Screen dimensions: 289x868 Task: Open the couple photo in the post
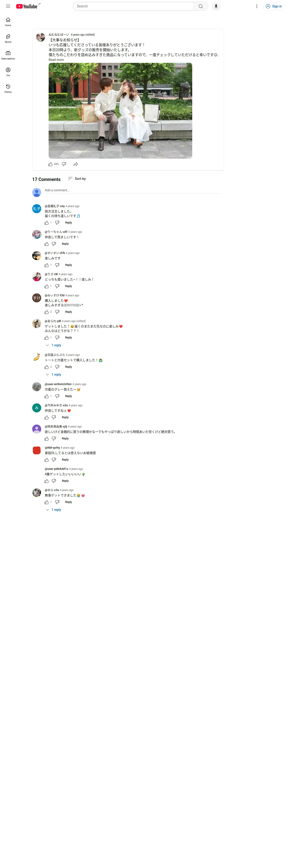point(120,110)
